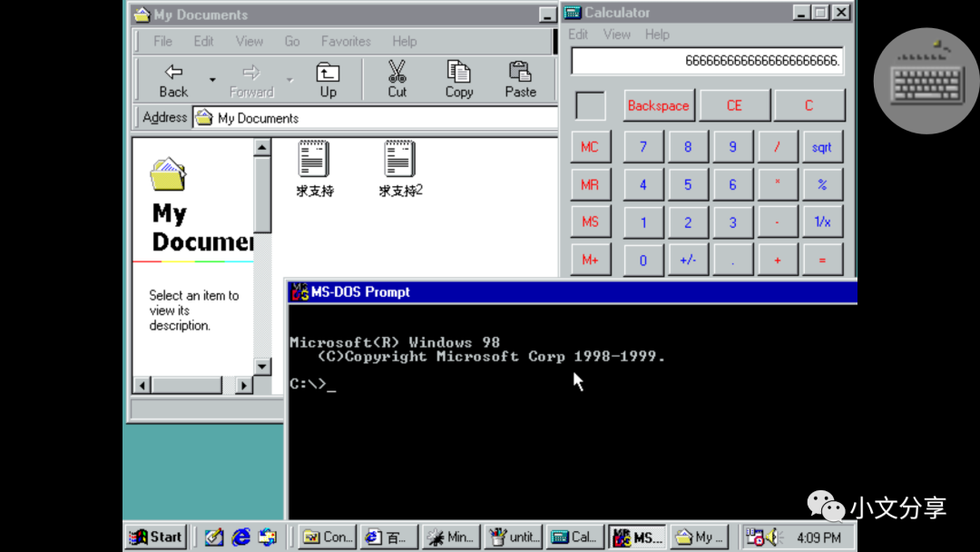Click the large folder icon in left pane
Screen dimensions: 980x552
pos(168,173)
